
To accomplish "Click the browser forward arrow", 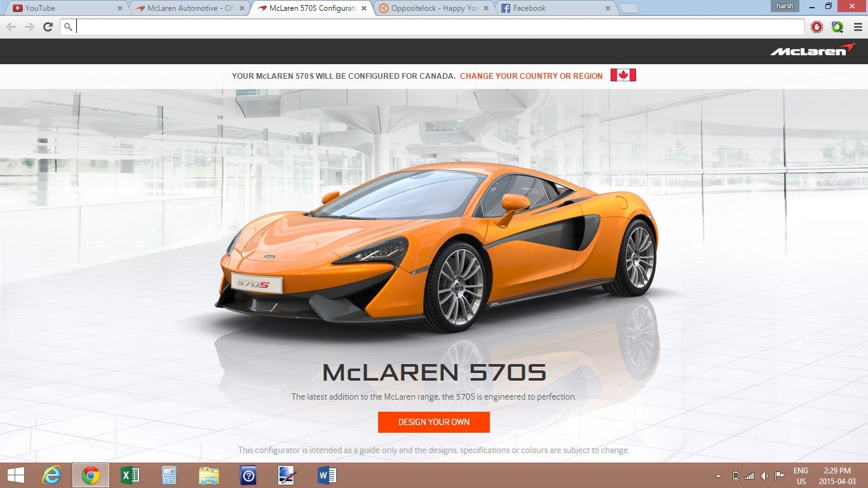I will click(x=29, y=27).
